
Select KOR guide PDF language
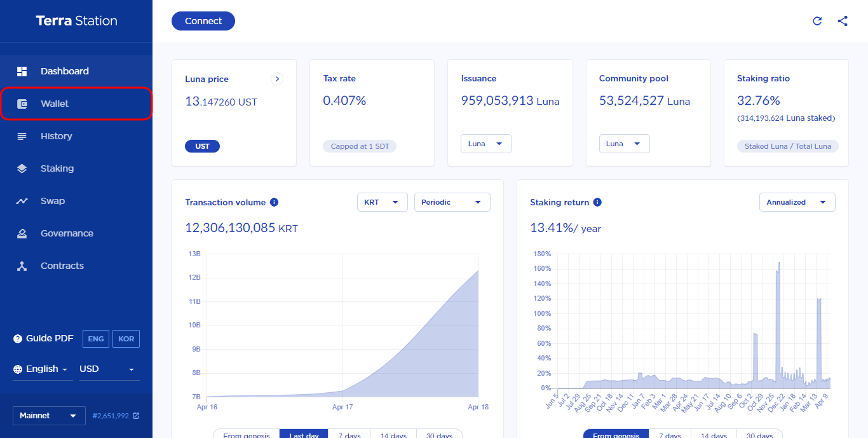coord(126,339)
